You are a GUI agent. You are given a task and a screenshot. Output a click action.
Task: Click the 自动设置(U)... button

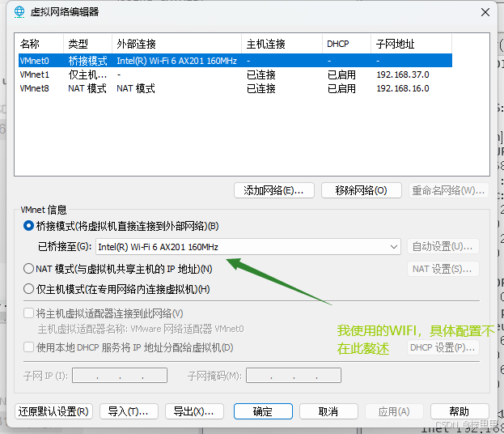coord(443,247)
